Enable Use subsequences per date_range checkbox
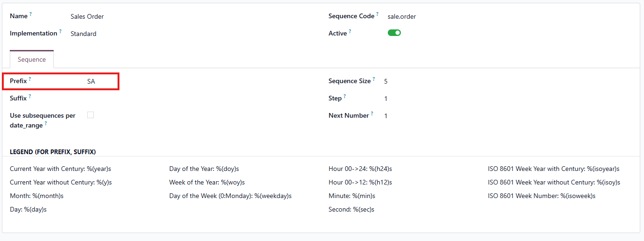Screen dimensions: 644x241 tap(91, 115)
